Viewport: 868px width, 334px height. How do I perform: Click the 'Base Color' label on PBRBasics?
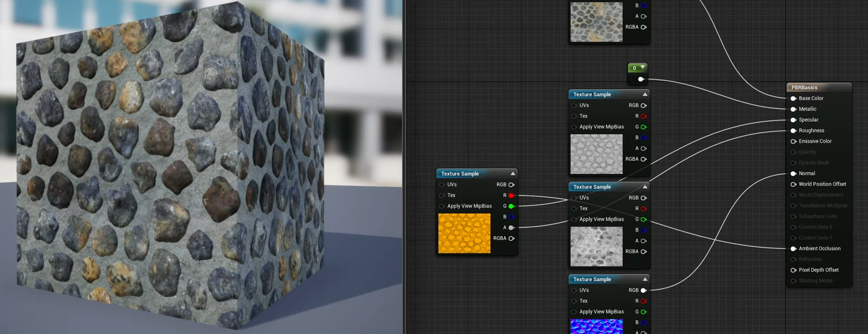click(x=811, y=98)
